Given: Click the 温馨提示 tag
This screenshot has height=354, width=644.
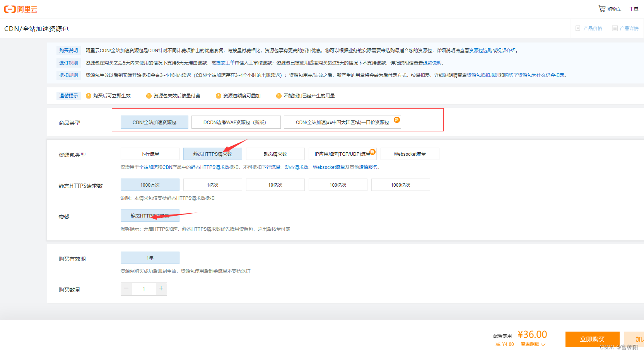Looking at the screenshot, I should (68, 96).
